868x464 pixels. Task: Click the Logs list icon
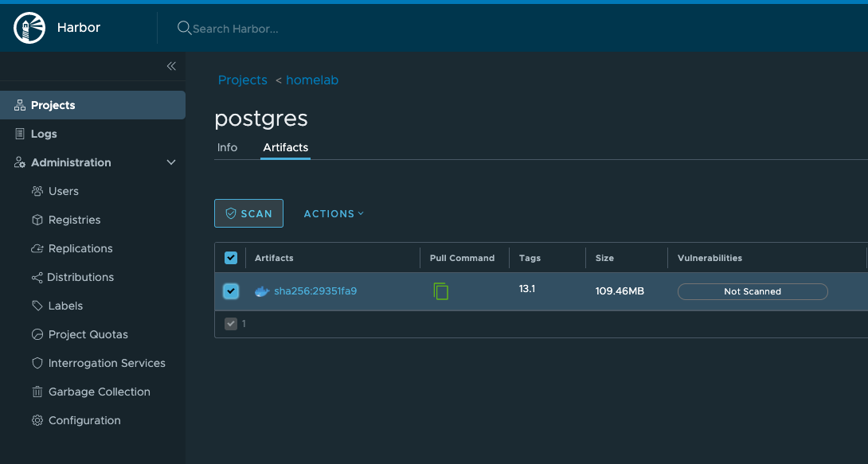click(x=20, y=134)
